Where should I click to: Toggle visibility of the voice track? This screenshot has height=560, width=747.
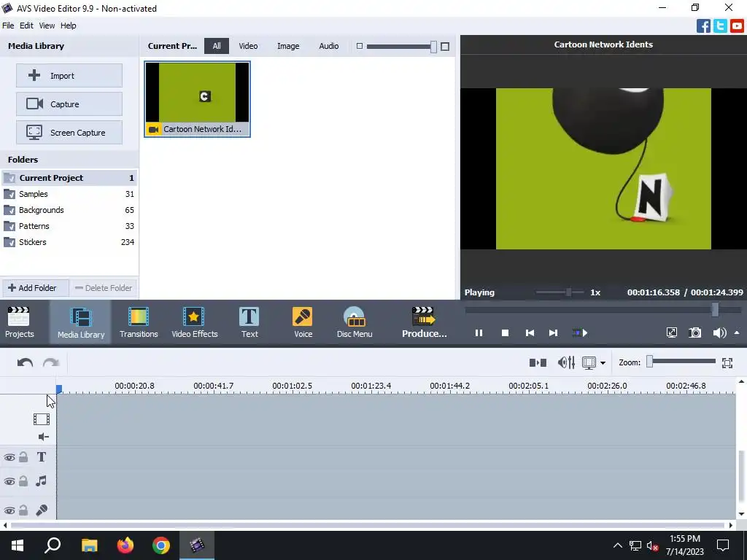click(9, 510)
